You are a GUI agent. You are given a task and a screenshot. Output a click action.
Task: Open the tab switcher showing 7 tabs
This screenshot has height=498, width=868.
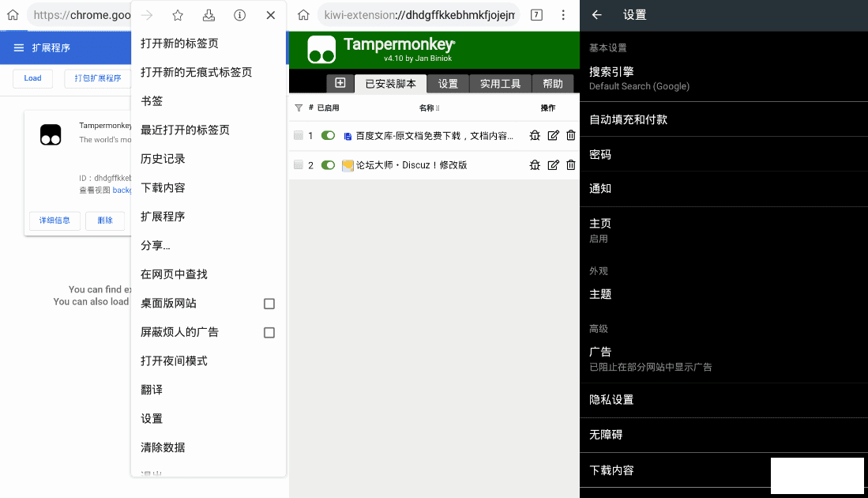tap(536, 15)
